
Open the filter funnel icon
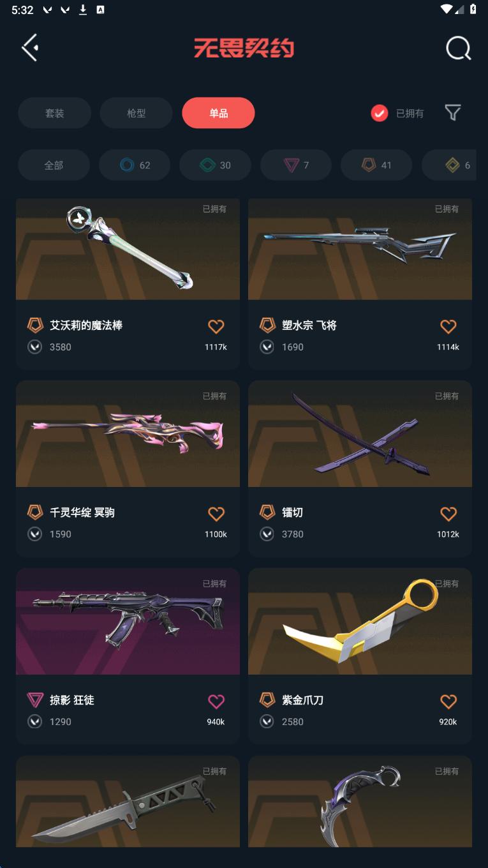[453, 113]
